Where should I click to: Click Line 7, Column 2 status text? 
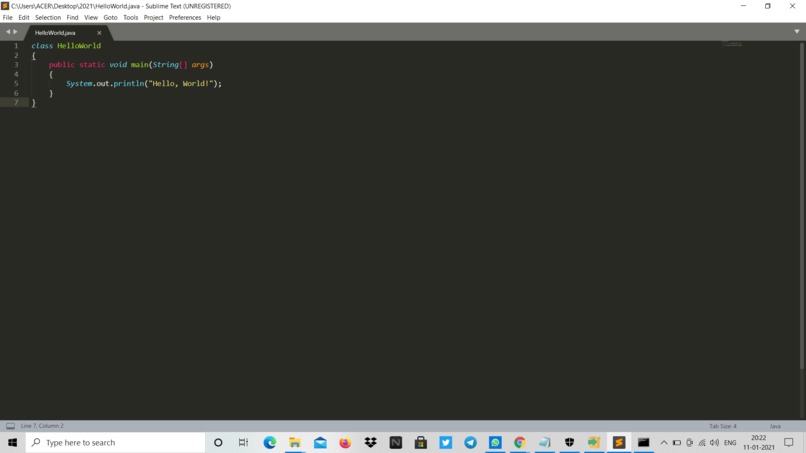(x=42, y=426)
